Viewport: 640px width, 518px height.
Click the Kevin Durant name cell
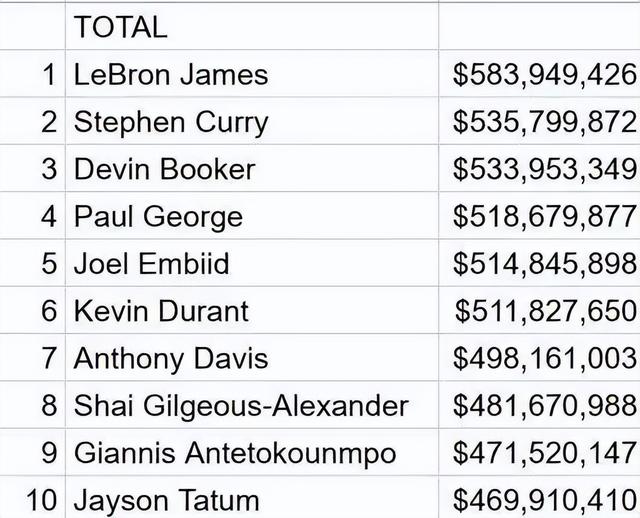252,310
